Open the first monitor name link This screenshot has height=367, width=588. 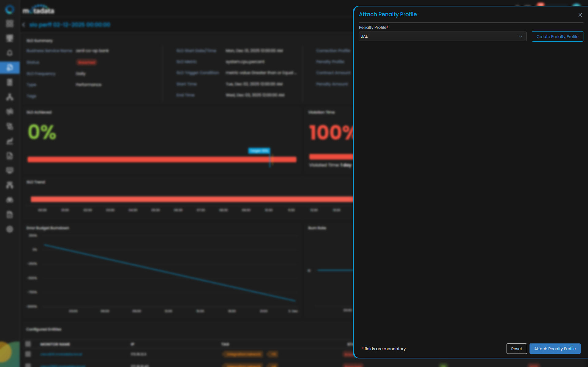(61, 354)
